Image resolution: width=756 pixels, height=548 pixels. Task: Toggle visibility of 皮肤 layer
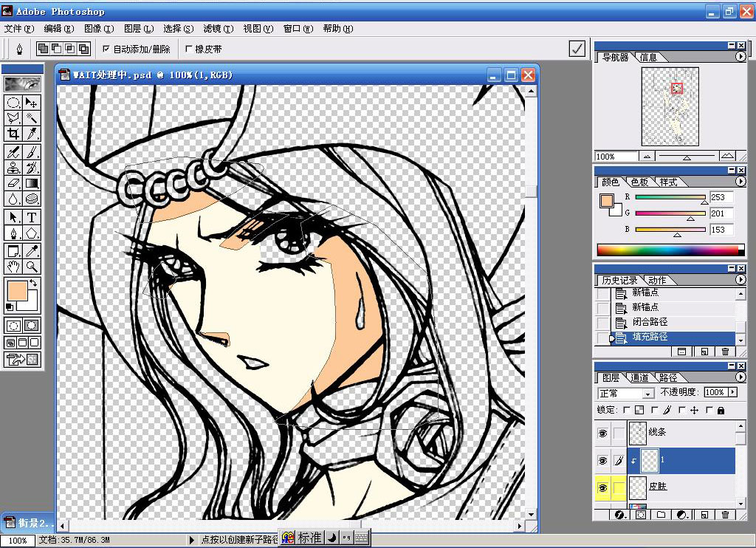point(602,488)
